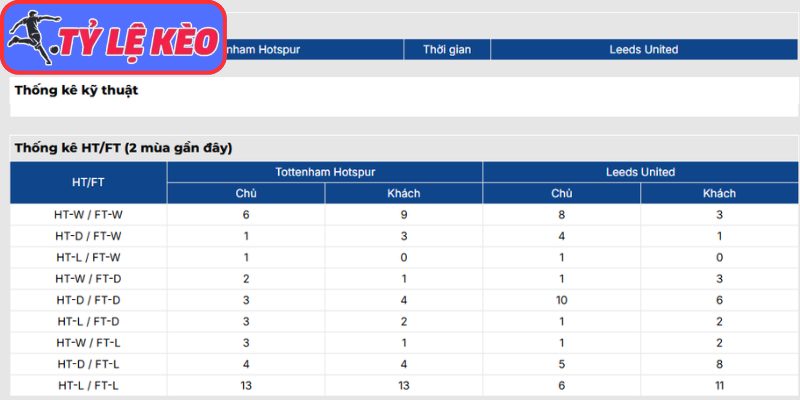Screen dimensions: 800x400
Task: Select the Khách subheader under Tottenham Hotspur
Action: pyautogui.click(x=404, y=193)
